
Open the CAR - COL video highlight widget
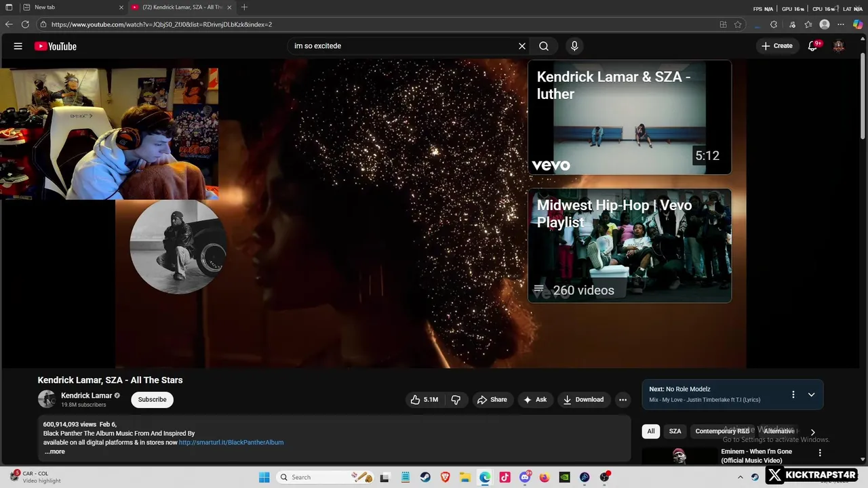34,476
